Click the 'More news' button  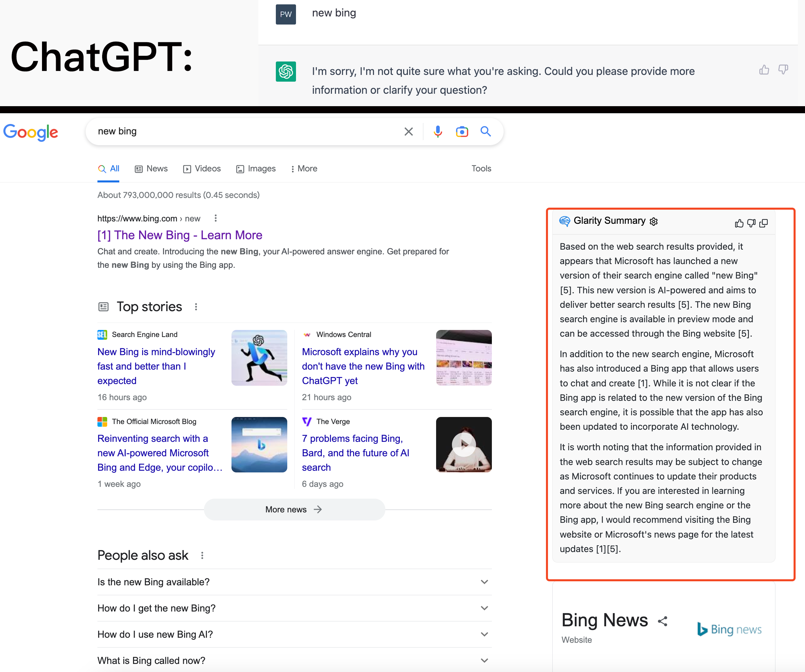(294, 509)
